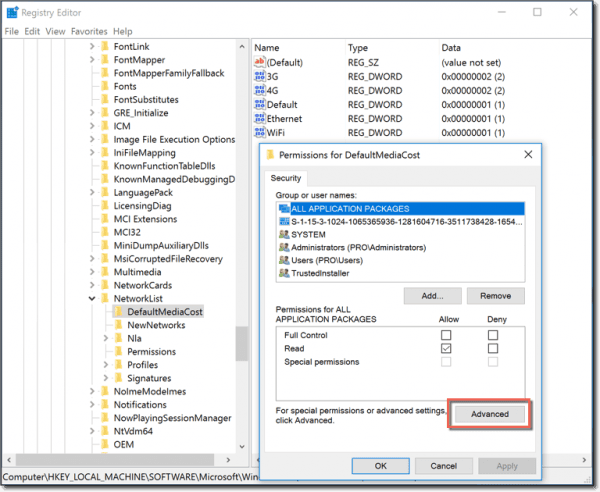Click the DefaultMediaCost folder icon
Screen dimensions: 600x492
click(x=119, y=311)
